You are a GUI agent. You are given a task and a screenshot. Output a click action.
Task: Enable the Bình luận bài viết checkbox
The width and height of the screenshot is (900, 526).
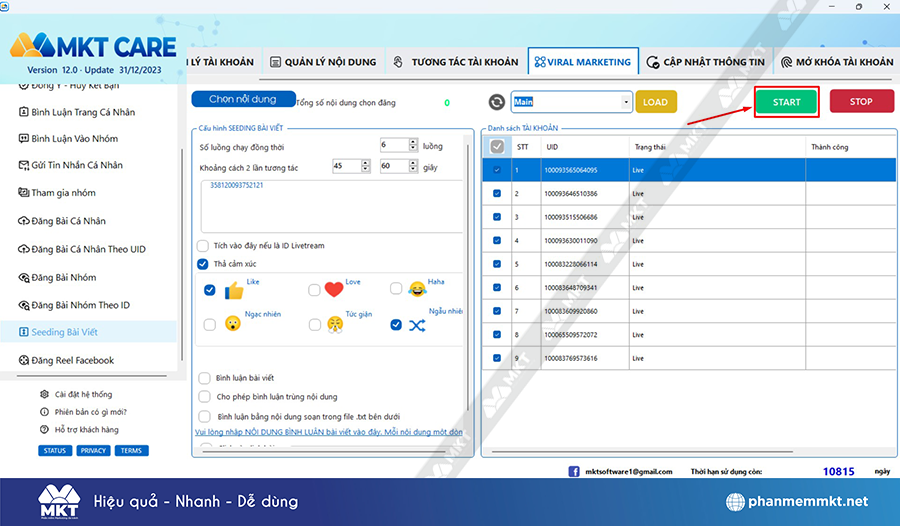tap(204, 378)
